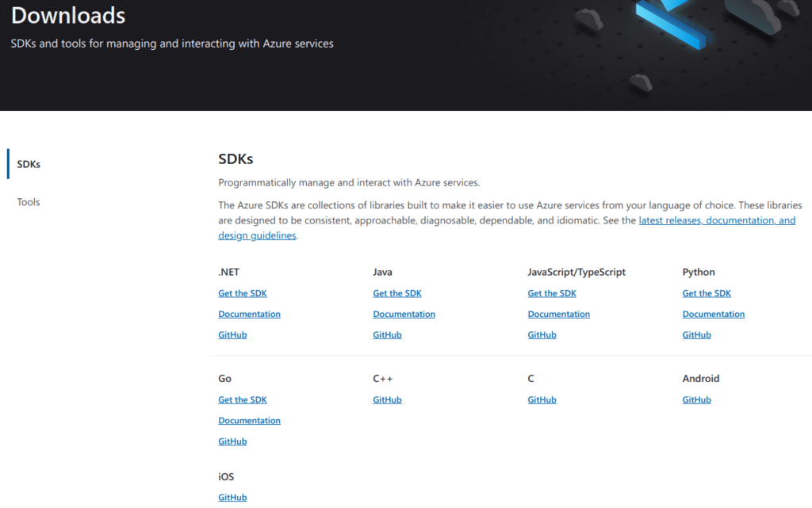This screenshot has height=508, width=812.
Task: Open Get the SDK under .NET
Action: click(x=243, y=293)
